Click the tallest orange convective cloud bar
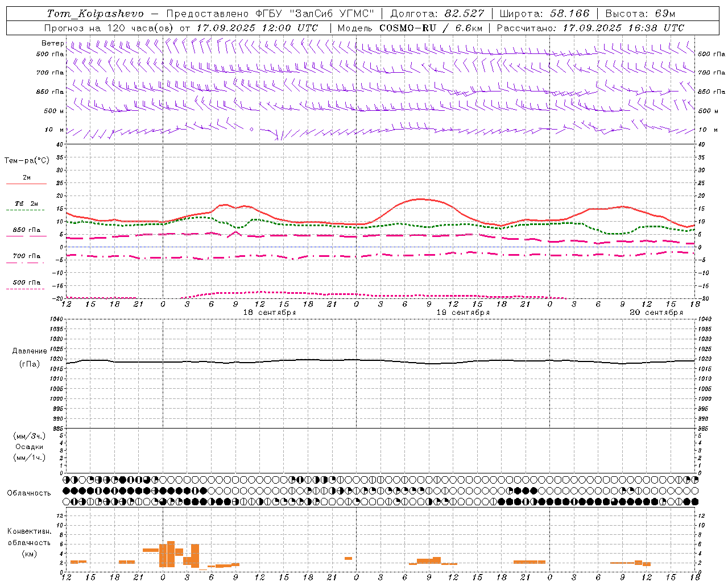Screen dimensions: 728x582 point(171,554)
